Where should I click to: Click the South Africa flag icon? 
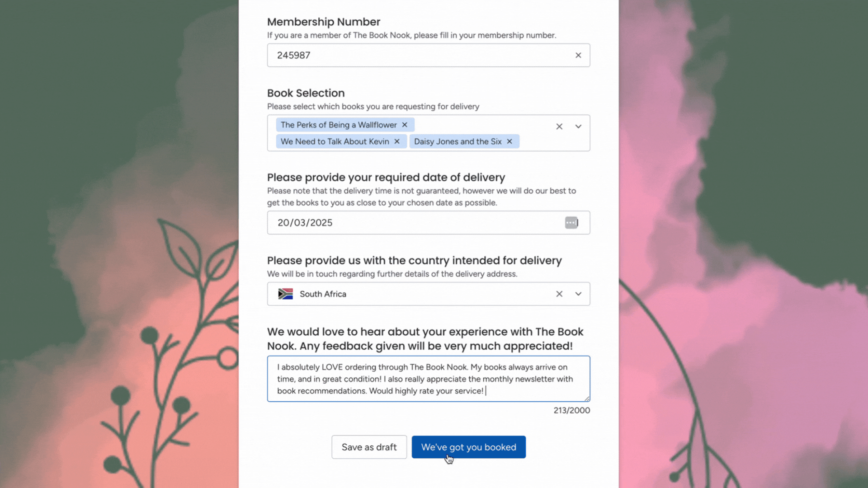(x=285, y=294)
